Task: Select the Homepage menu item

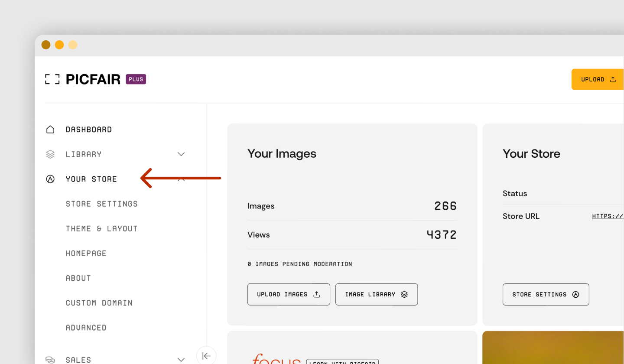Action: [x=86, y=253]
